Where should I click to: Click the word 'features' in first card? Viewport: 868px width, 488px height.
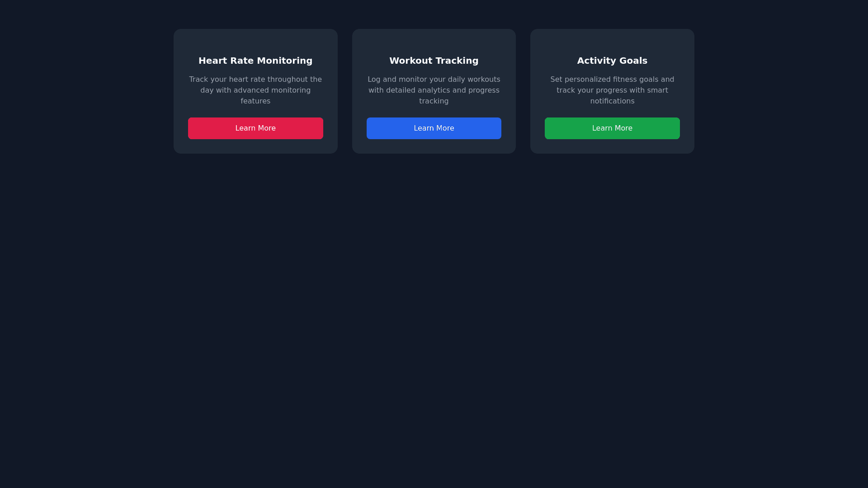(255, 101)
